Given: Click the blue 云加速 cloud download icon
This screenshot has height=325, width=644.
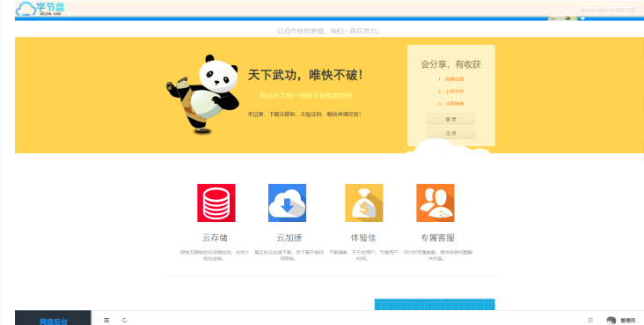Looking at the screenshot, I should 287,203.
